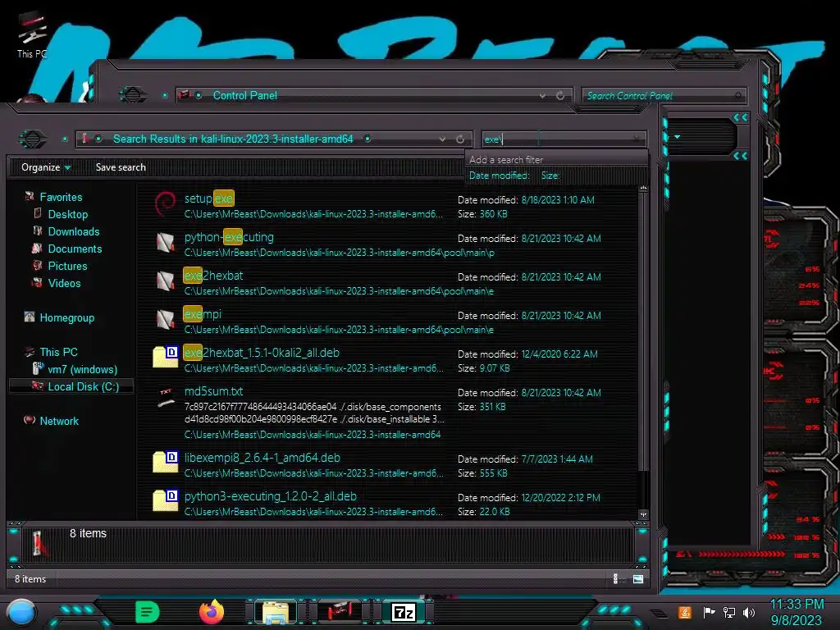Viewport: 840px width, 630px height.
Task: Collapse the lower double-chevron panel in Control Panel
Action: click(x=741, y=156)
